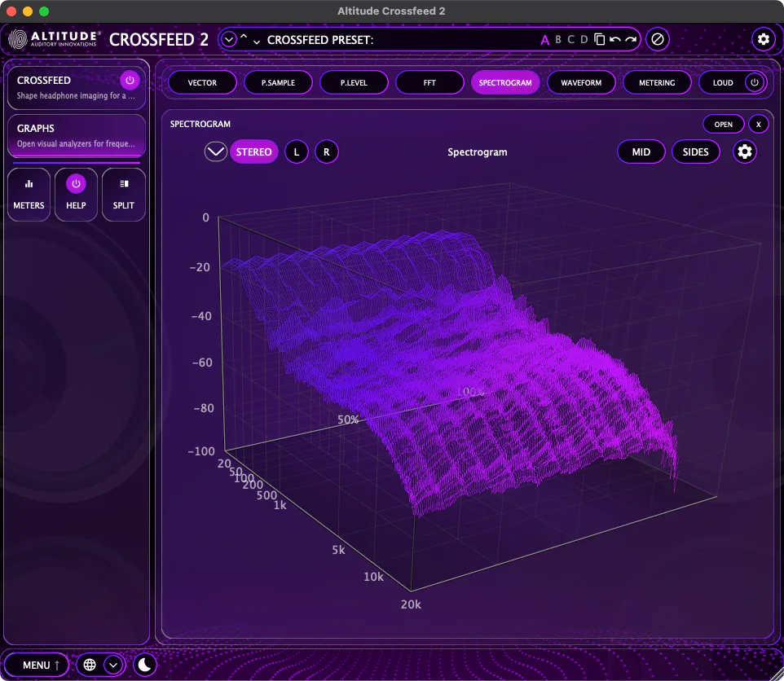Click the Open button in Spectrogram panel
The image size is (784, 681).
pos(723,125)
